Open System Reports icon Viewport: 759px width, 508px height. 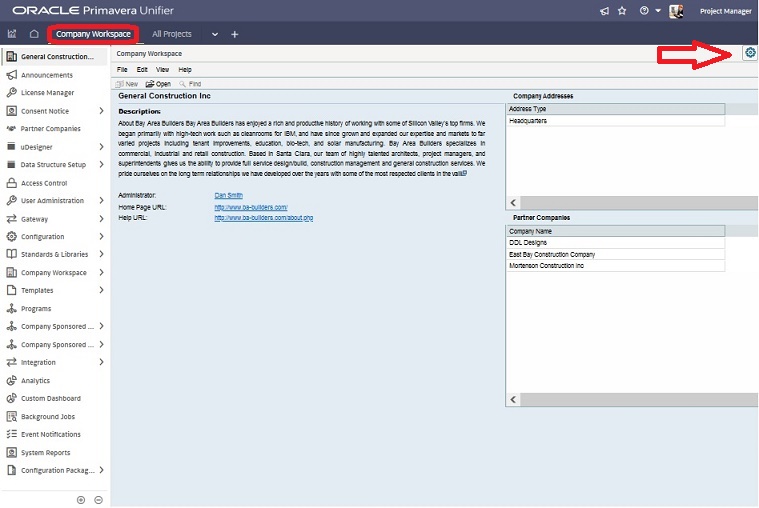12,452
